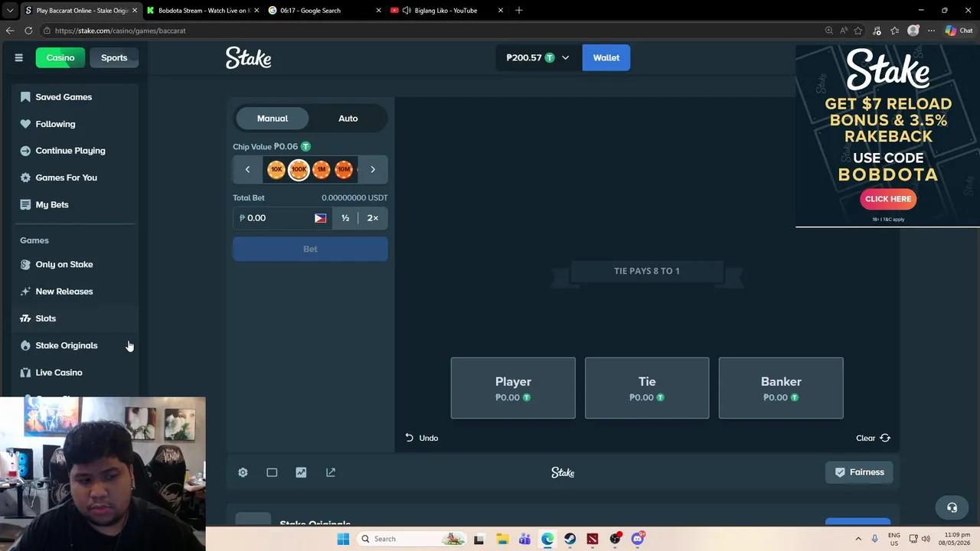Switch to Bobdota Stream browser tab
Image resolution: width=980 pixels, height=551 pixels.
pos(202,11)
